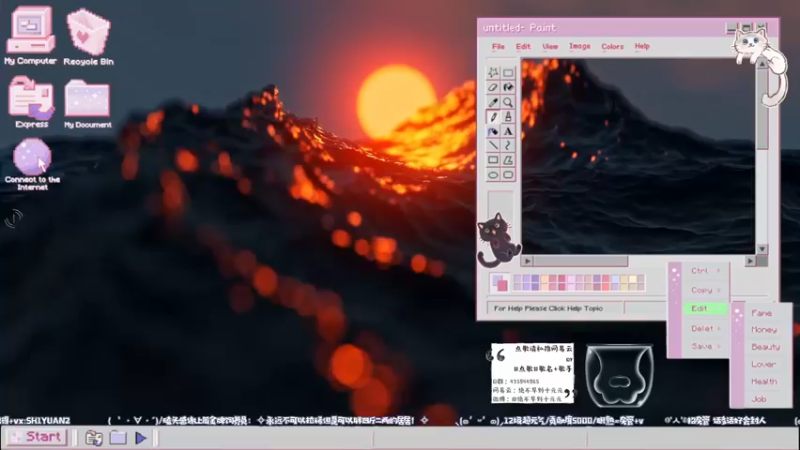This screenshot has width=800, height=450.
Task: Click the foreground/background color indicator box
Action: 499,283
